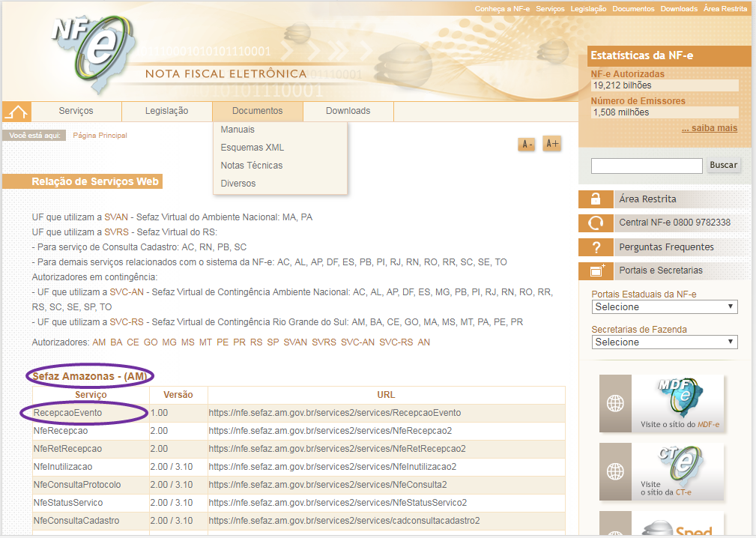This screenshot has width=756, height=538.
Task: Jump to GO in Autorizadores list
Action: [151, 342]
